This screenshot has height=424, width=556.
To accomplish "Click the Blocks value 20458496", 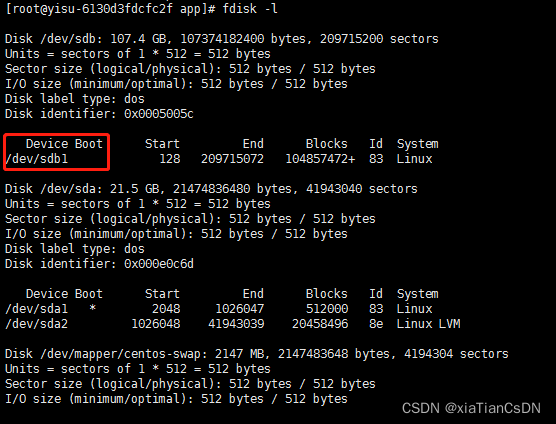I will coord(320,324).
